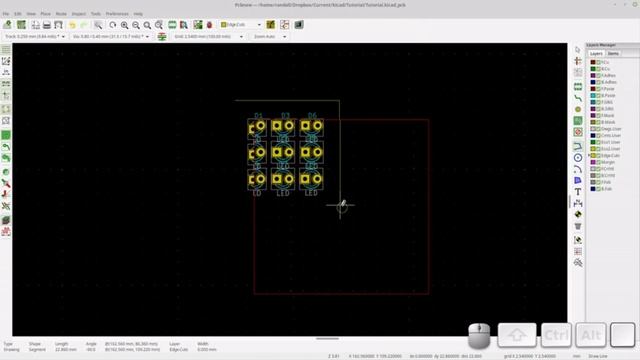Select the Add filled zone tool
This screenshot has width=640, height=360.
tap(578, 121)
